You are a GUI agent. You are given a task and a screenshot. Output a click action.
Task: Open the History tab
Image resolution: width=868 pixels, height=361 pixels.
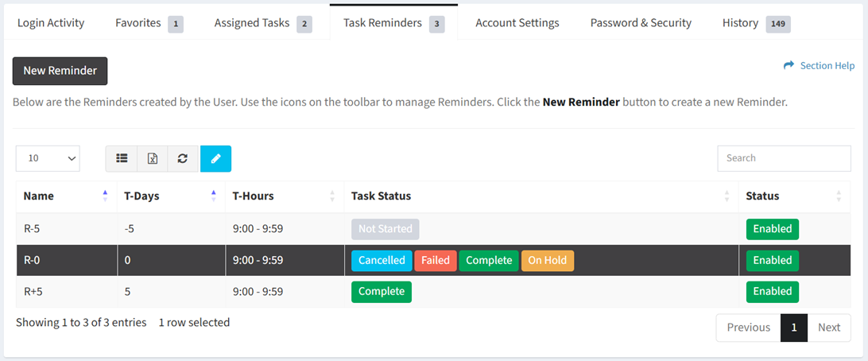[x=756, y=23]
